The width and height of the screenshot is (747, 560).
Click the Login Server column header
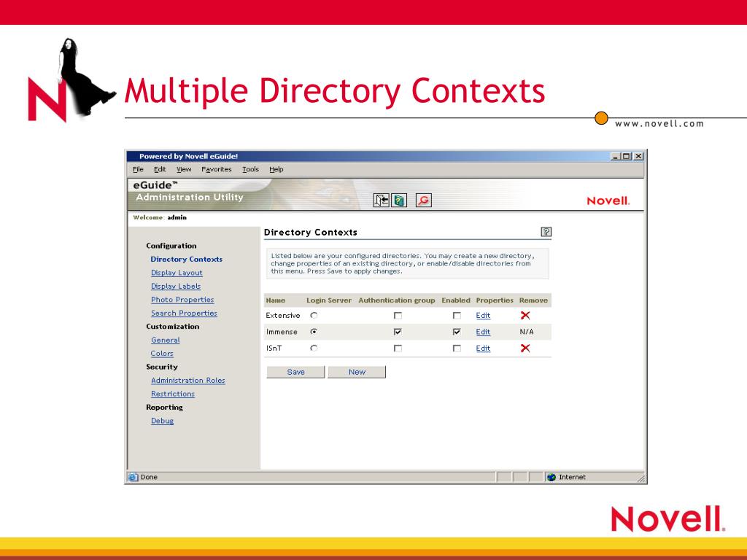click(x=329, y=300)
